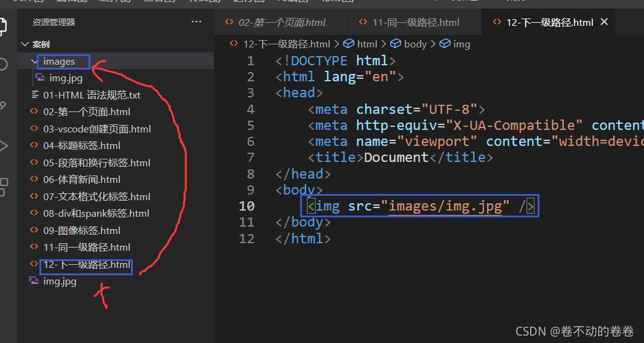The height and width of the screenshot is (343, 644).
Task: Click the <!DOCTYPE html> declaration on line 1
Action: coord(336,61)
